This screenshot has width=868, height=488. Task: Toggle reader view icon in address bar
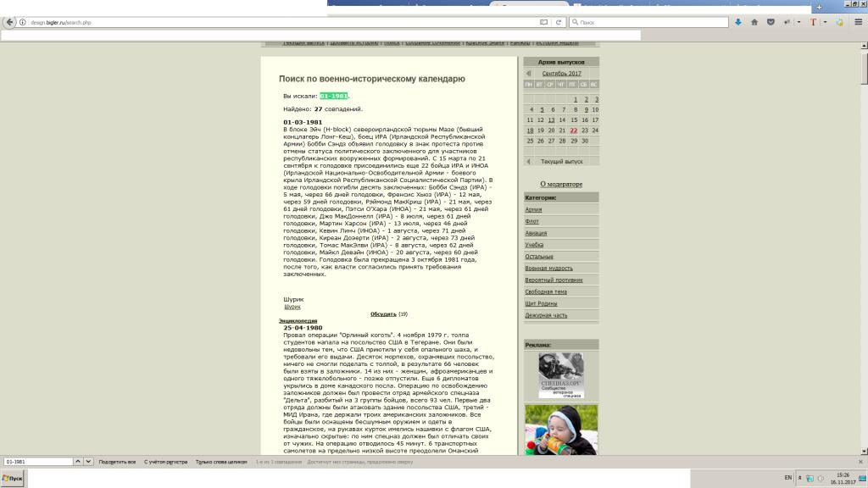pyautogui.click(x=544, y=22)
